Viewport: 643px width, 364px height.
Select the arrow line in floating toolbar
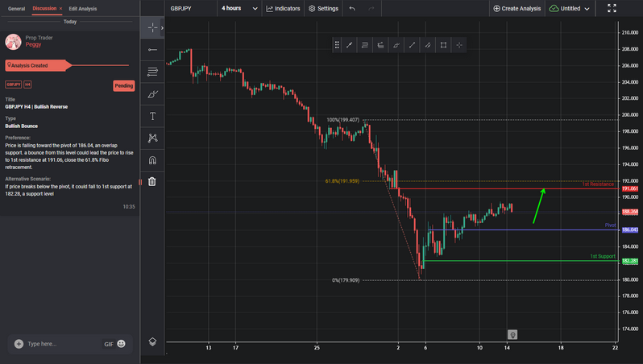tap(412, 45)
